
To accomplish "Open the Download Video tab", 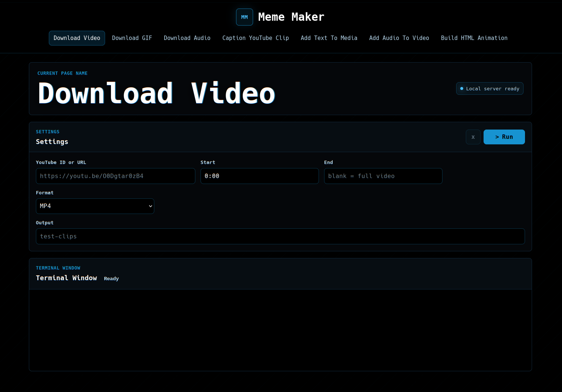I will point(77,38).
